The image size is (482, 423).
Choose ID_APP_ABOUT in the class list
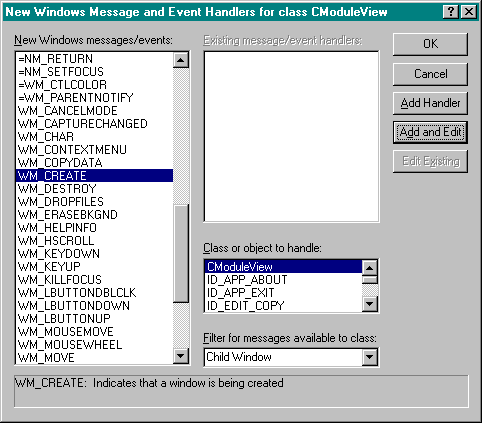coord(283,280)
